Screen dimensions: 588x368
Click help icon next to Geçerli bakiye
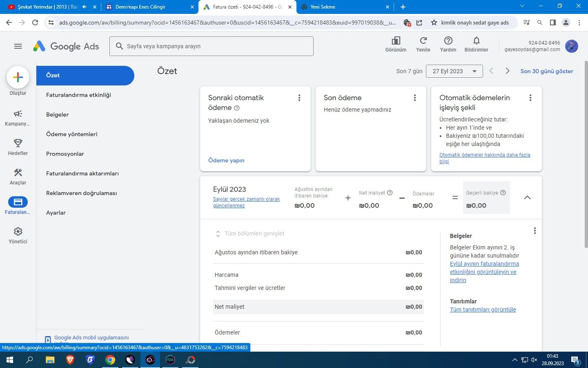point(503,193)
